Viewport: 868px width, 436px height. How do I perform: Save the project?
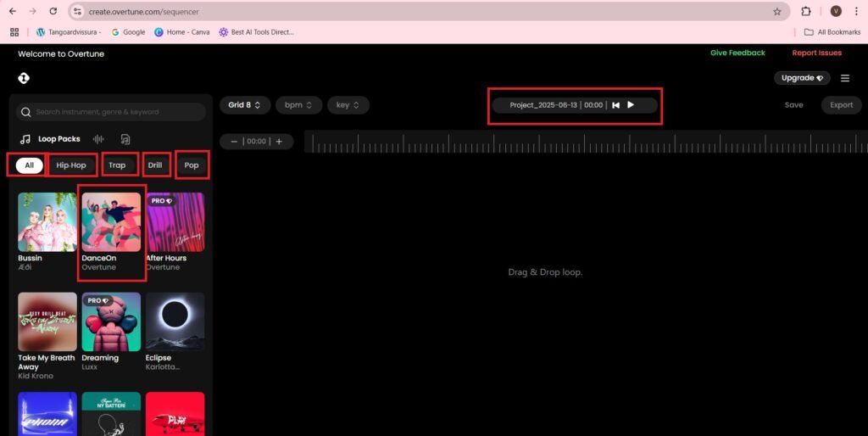[x=793, y=104]
